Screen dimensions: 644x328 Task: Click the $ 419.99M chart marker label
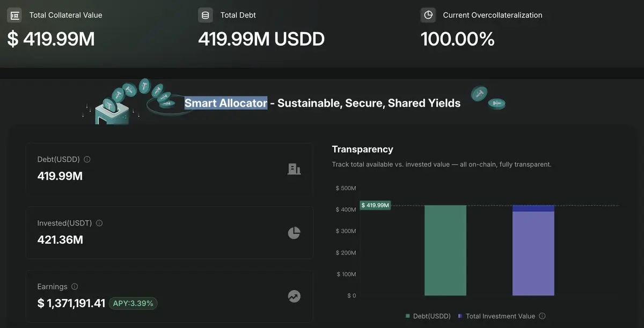[x=375, y=205]
